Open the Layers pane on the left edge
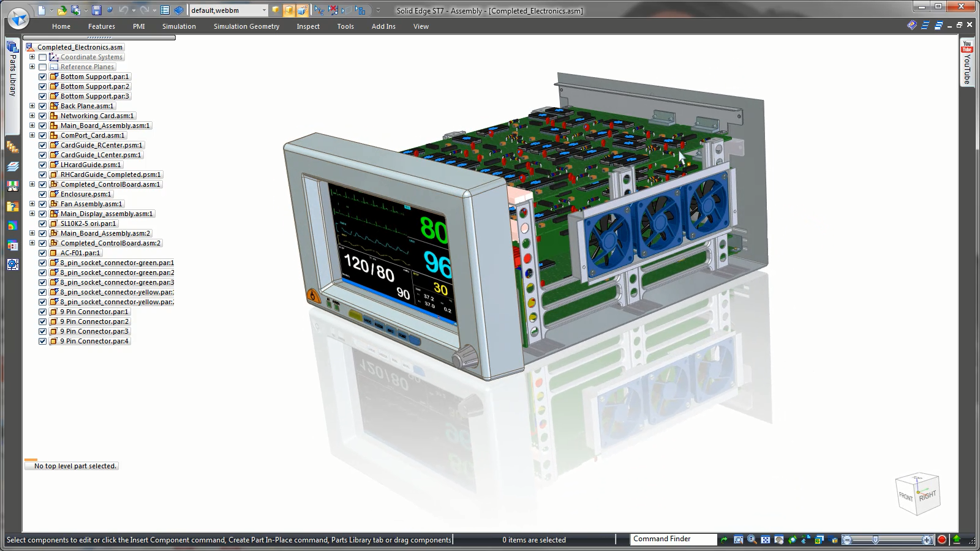980x551 pixels. (12, 166)
